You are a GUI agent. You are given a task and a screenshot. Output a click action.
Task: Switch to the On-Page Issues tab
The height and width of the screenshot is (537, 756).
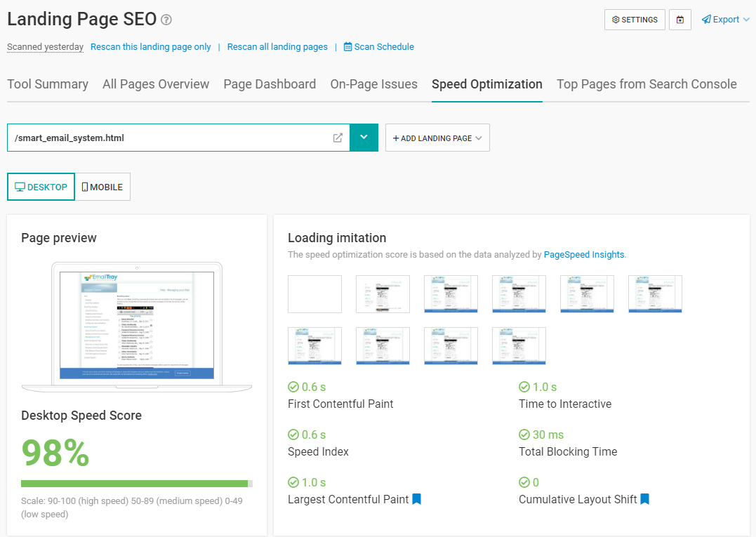373,84
